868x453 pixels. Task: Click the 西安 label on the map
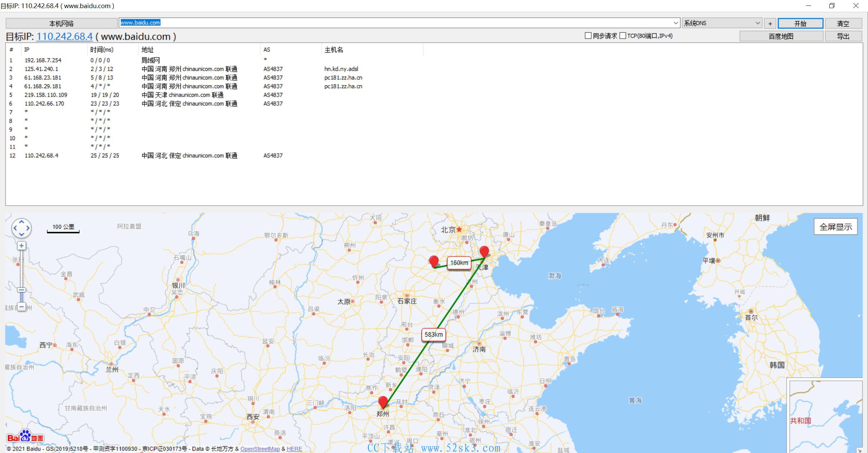pyautogui.click(x=253, y=416)
